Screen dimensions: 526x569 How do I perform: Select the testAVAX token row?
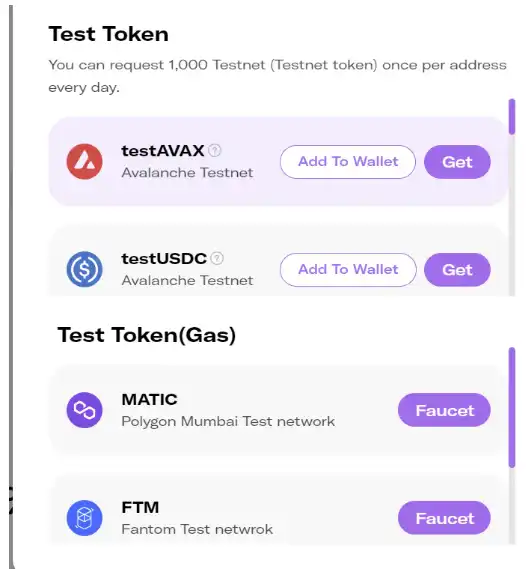(278, 161)
